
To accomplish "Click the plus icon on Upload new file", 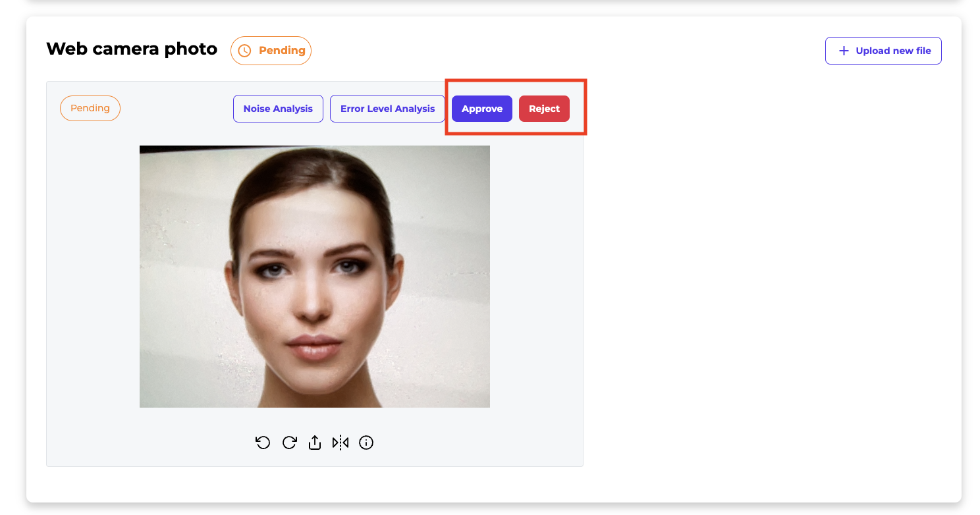I will tap(843, 51).
